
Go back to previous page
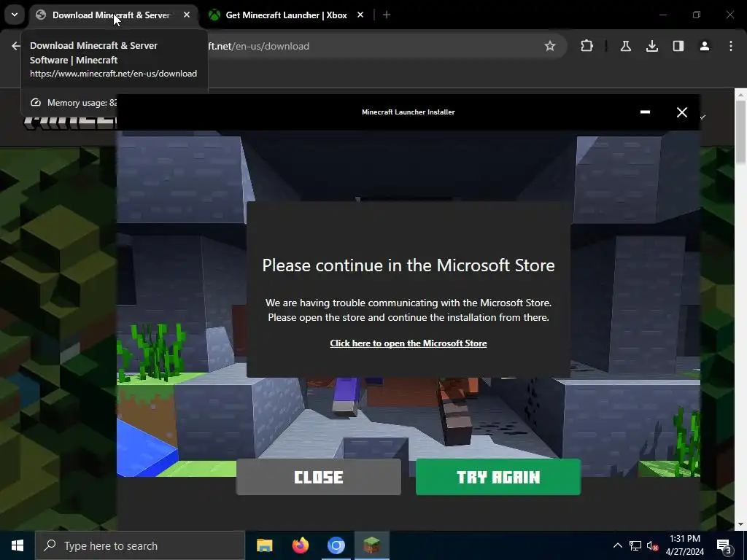click(16, 46)
